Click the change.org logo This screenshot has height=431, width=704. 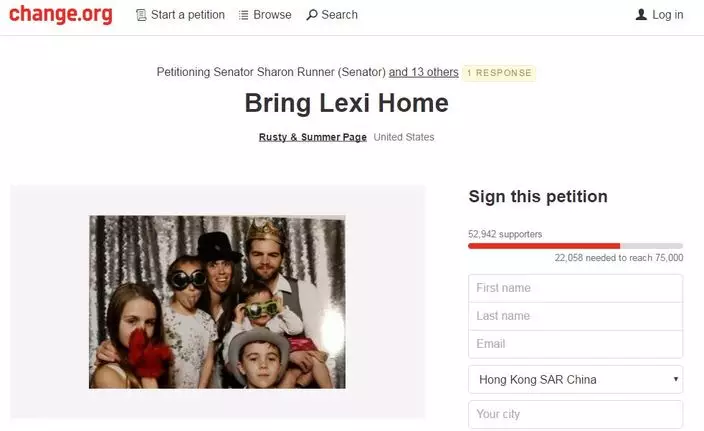tap(60, 15)
